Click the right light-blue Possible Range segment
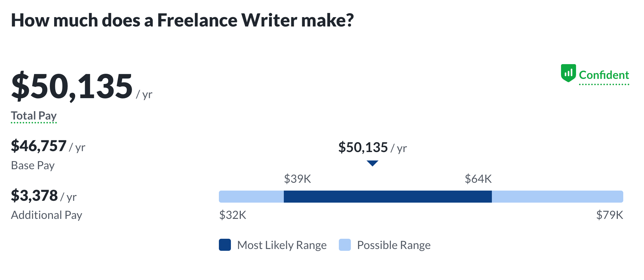The image size is (644, 280). point(557,197)
